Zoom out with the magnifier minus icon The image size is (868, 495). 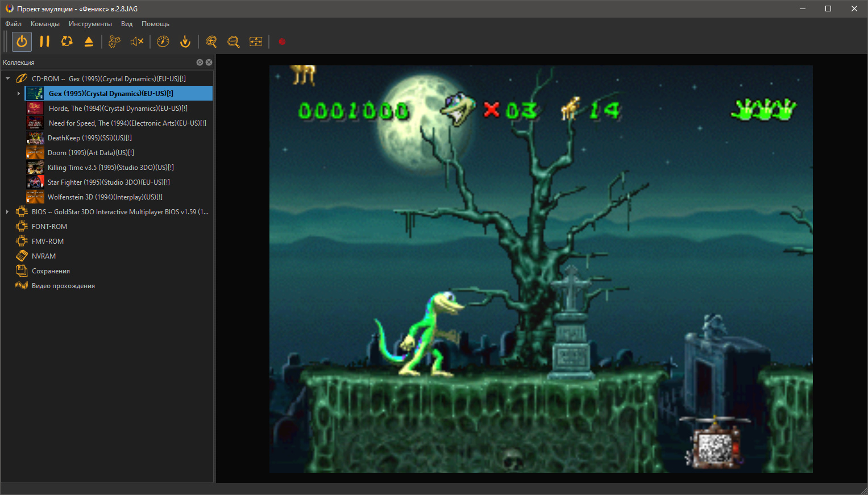click(x=233, y=41)
